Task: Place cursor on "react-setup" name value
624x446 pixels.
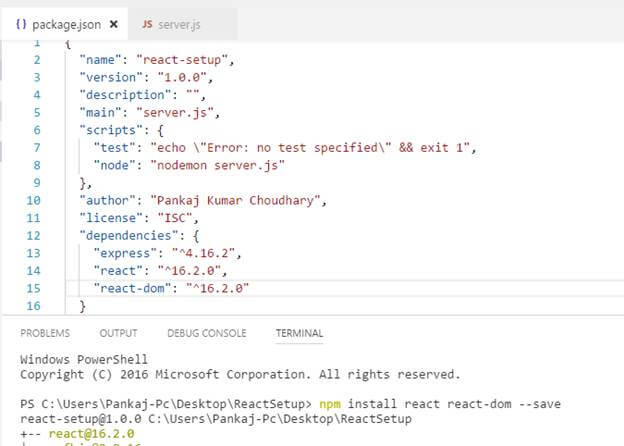Action: click(182, 60)
